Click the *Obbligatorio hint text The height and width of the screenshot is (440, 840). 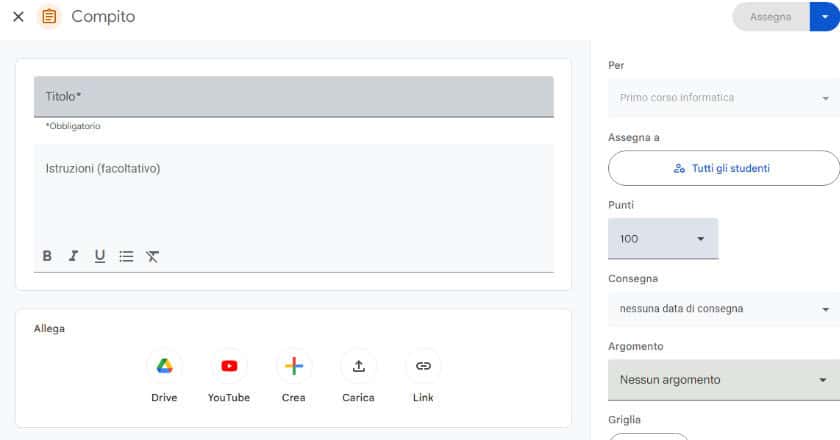click(73, 126)
